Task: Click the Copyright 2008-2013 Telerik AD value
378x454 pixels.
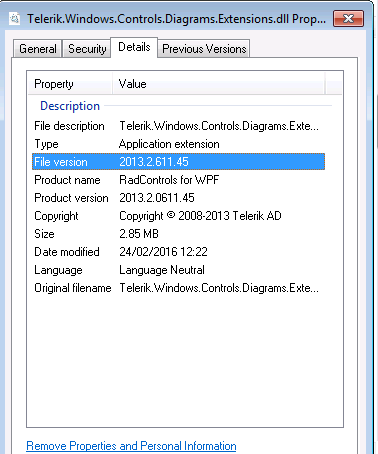Action: (200, 216)
